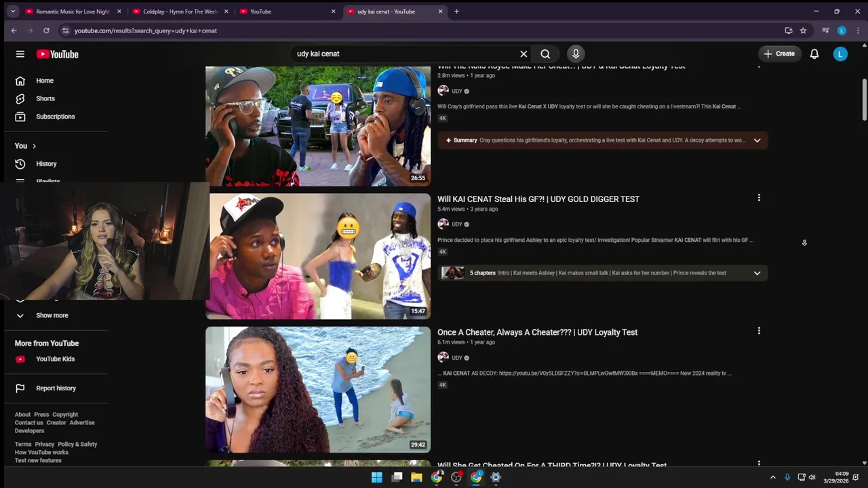Expand the 5 chapters list
The image size is (868, 488).
pyautogui.click(x=757, y=273)
